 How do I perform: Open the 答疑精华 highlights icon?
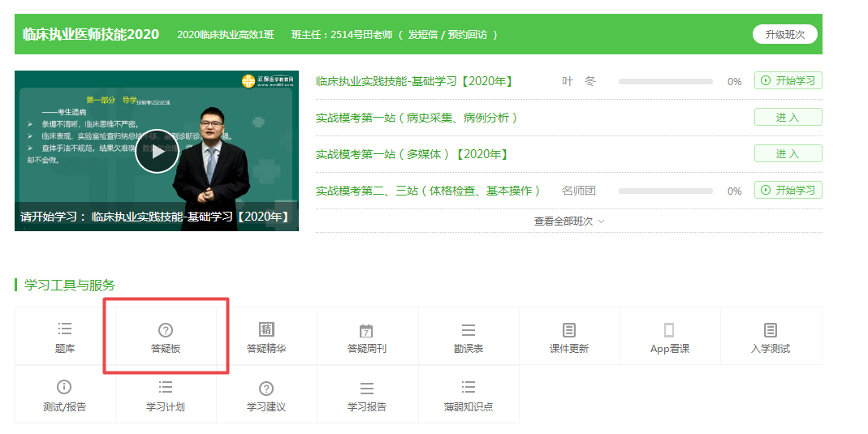tap(266, 329)
